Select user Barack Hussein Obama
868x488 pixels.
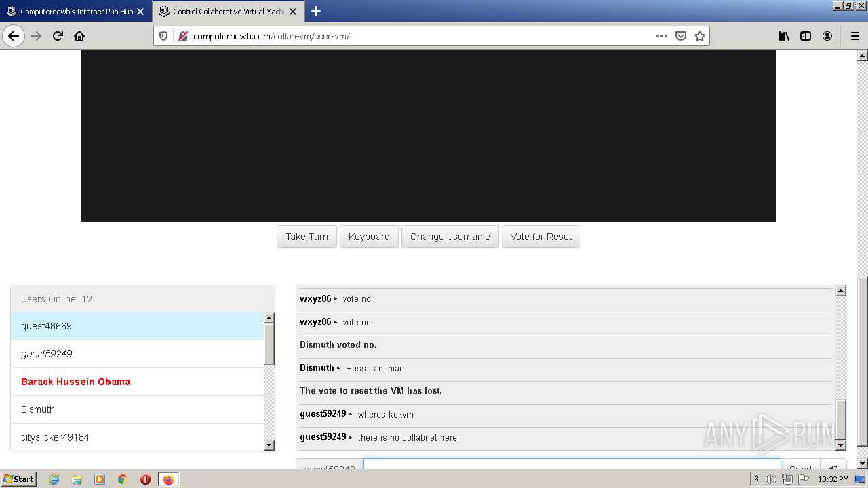137,382
